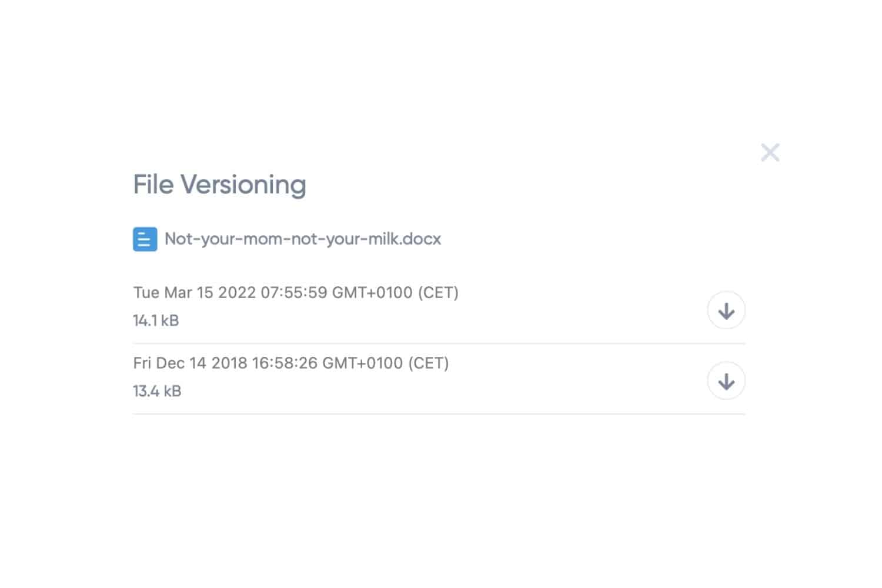
Task: Click the word Versioning in the title
Action: click(243, 185)
